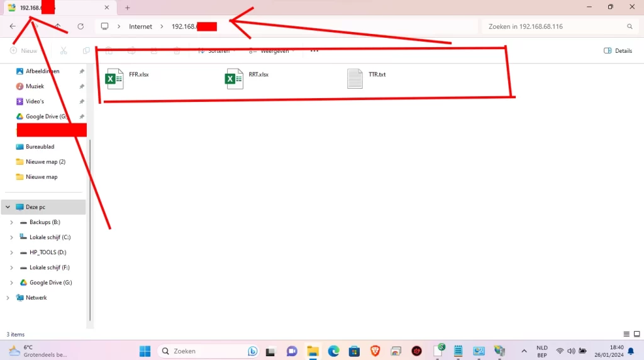Image resolution: width=644 pixels, height=360 pixels.
Task: Expand Google Drive (G:) under Deze pc
Action: point(11,283)
